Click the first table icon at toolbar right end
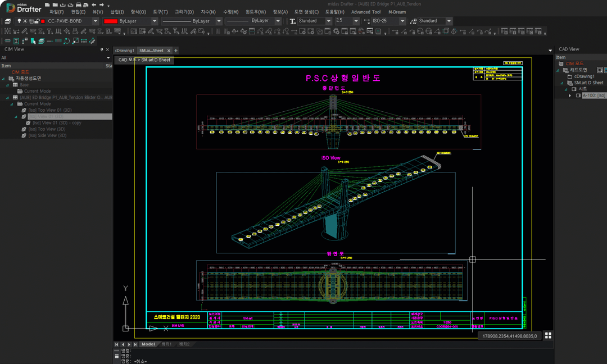Screen dimensions: 607x364 click(x=504, y=31)
